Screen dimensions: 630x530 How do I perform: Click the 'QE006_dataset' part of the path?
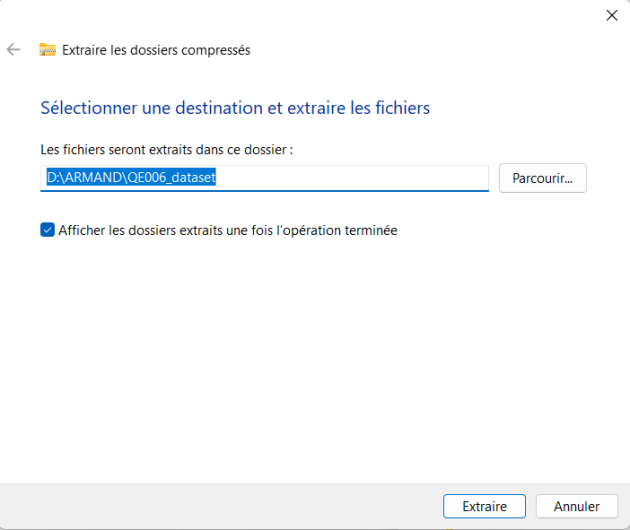tap(174, 178)
